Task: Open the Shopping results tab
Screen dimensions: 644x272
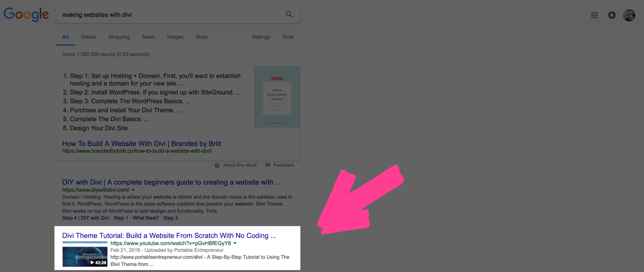Action: pos(119,37)
